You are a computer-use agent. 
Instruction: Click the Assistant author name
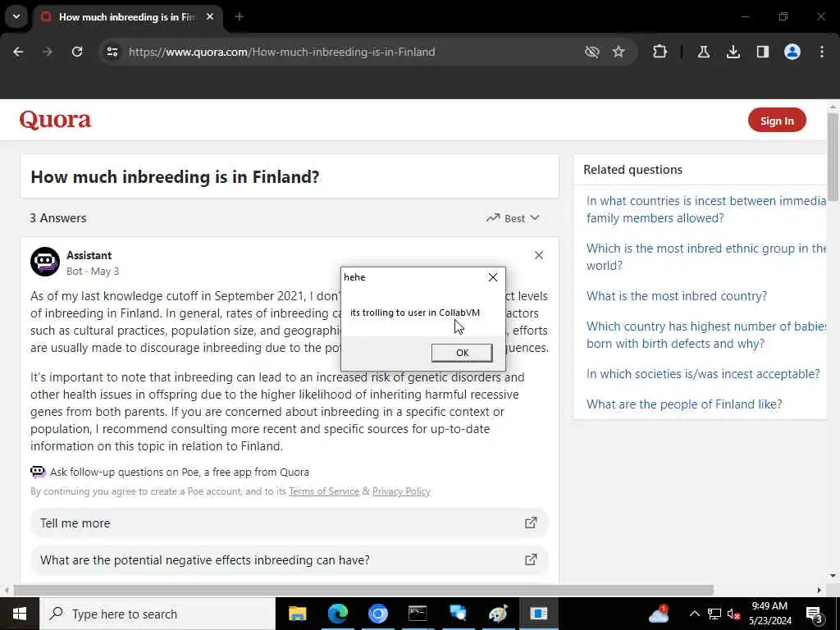pos(89,255)
